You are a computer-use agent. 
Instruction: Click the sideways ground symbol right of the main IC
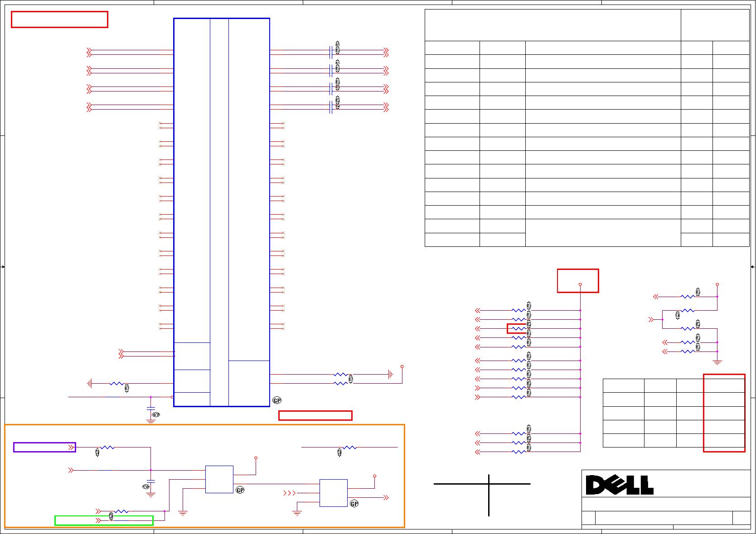391,374
